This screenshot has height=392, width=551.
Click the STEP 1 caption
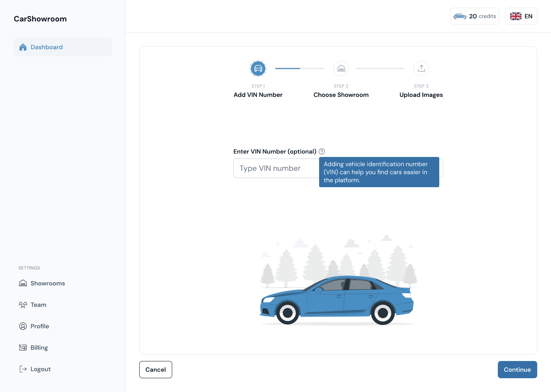(258, 86)
